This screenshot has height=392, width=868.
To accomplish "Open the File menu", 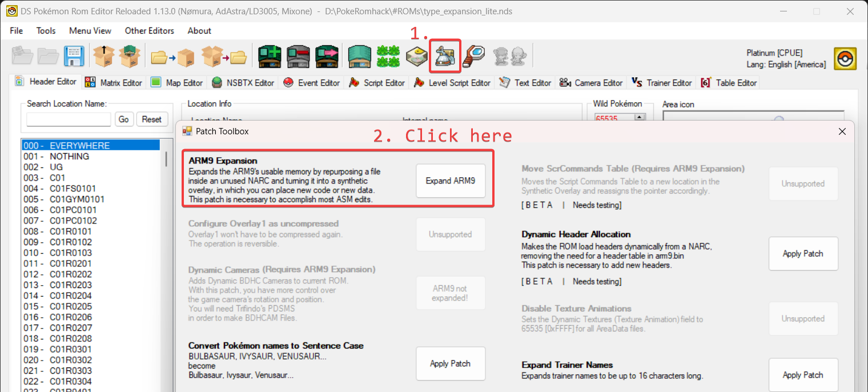I will (x=17, y=31).
